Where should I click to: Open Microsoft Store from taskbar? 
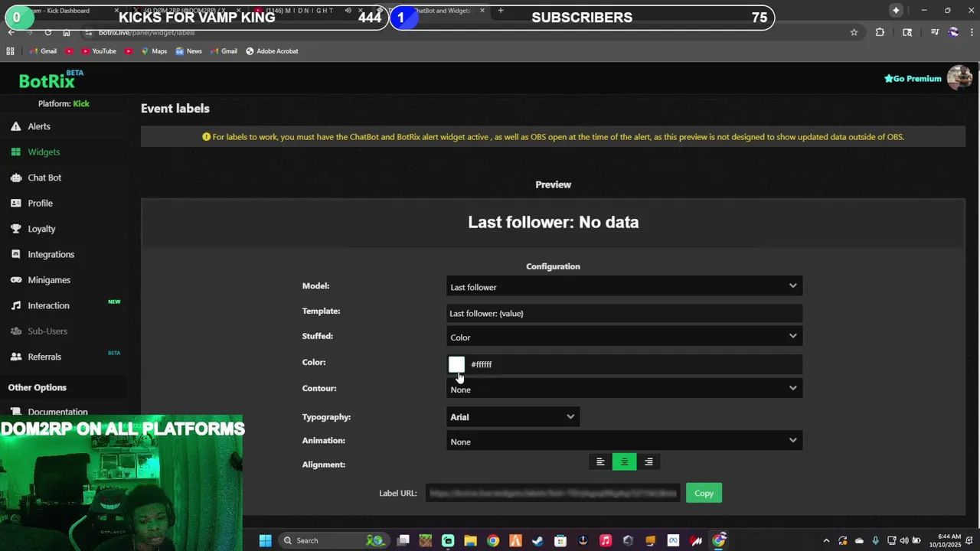pyautogui.click(x=560, y=540)
